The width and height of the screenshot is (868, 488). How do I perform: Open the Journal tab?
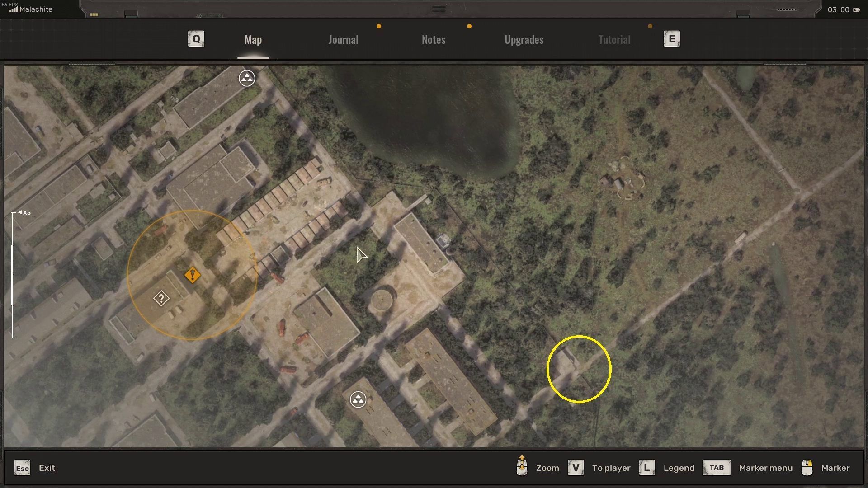pos(343,40)
